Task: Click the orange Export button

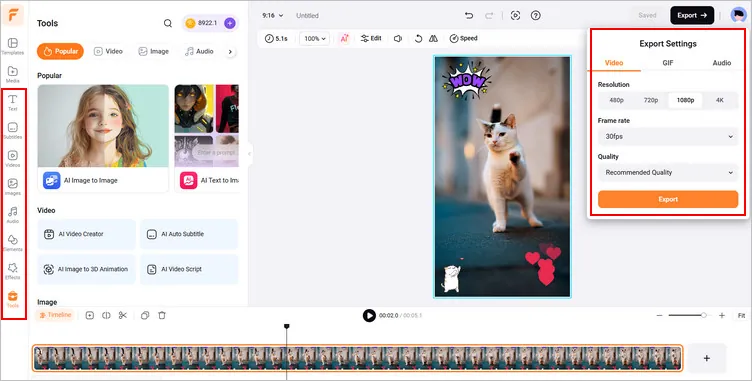Action: pyautogui.click(x=668, y=199)
